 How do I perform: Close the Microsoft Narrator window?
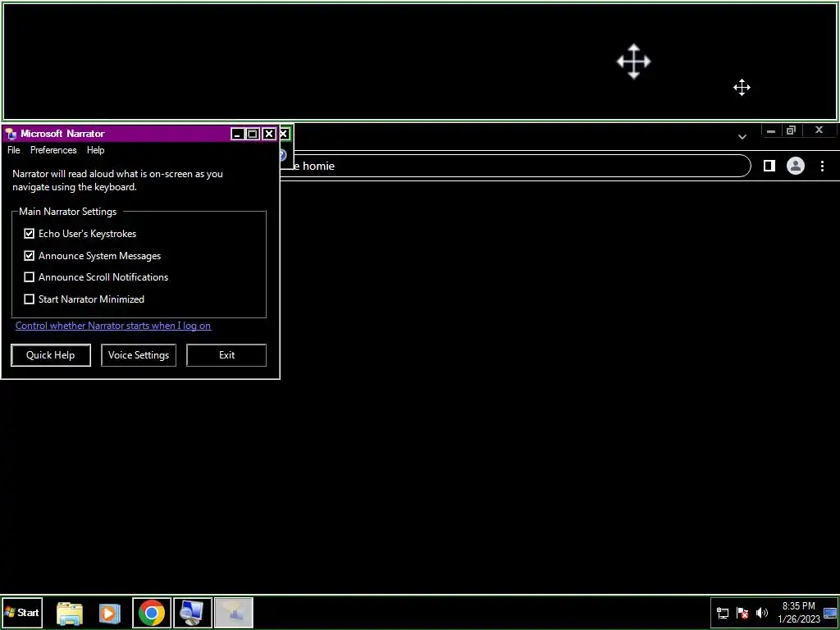tap(269, 134)
